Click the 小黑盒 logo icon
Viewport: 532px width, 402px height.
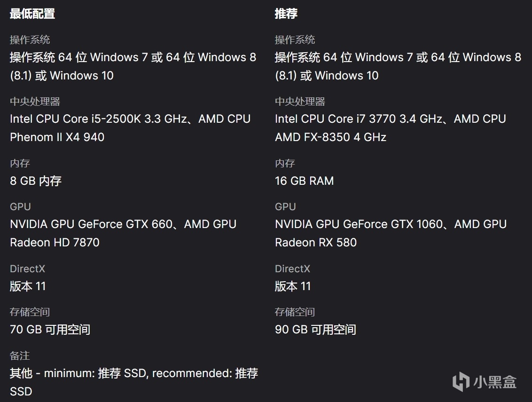(461, 381)
